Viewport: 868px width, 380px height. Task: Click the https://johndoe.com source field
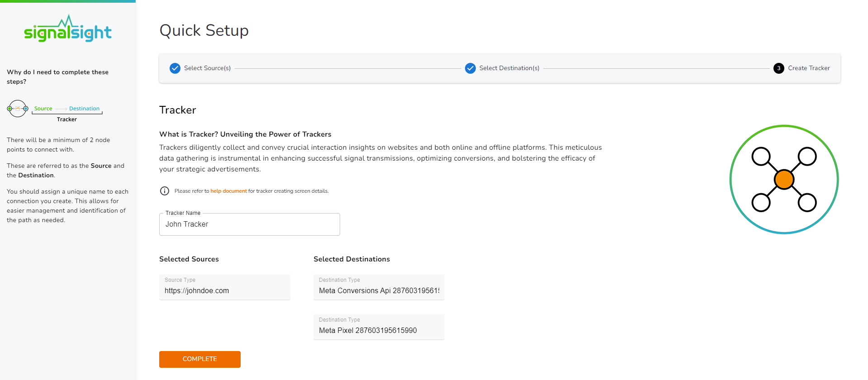point(224,290)
